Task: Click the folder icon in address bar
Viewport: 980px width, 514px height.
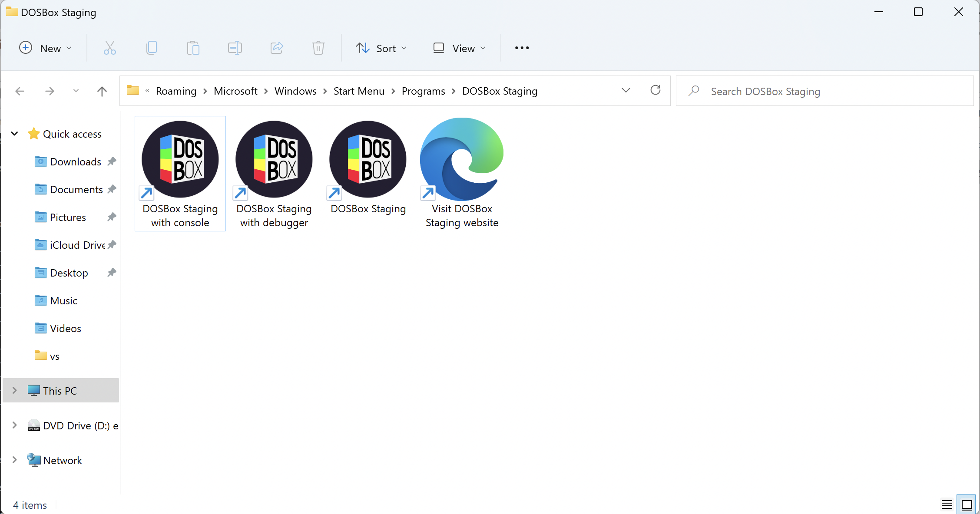Action: tap(133, 90)
